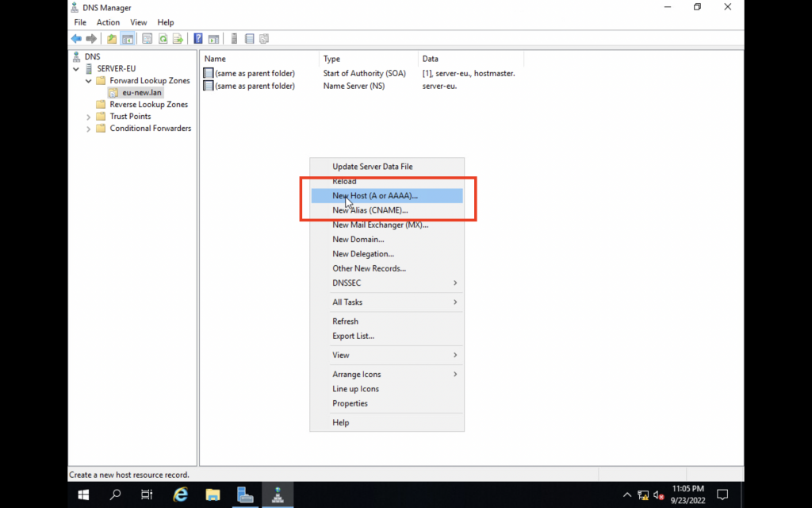Viewport: 812px width, 508px height.
Task: Click the green Refresh toolbar icon
Action: (163, 39)
